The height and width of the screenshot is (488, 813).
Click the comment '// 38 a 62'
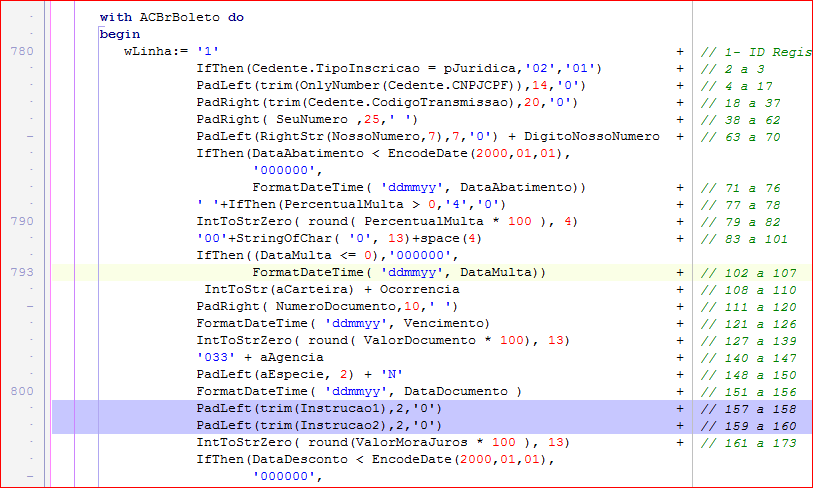[740, 120]
